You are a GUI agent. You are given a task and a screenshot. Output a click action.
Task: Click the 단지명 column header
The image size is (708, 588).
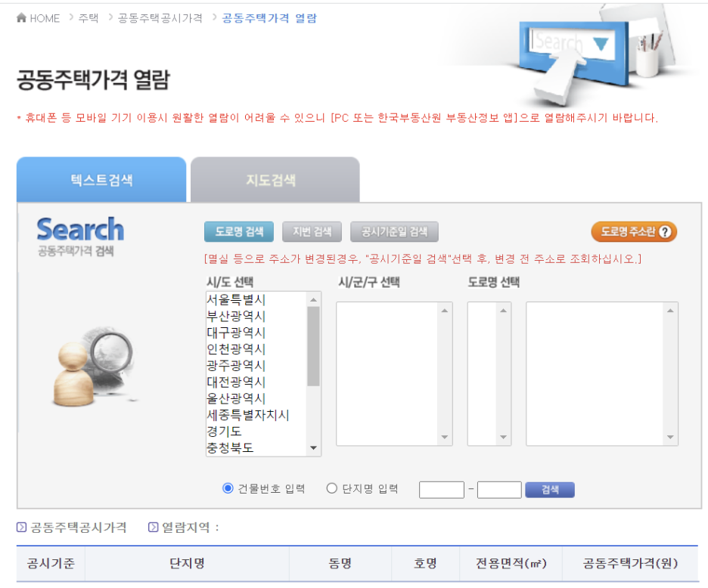[x=187, y=563]
